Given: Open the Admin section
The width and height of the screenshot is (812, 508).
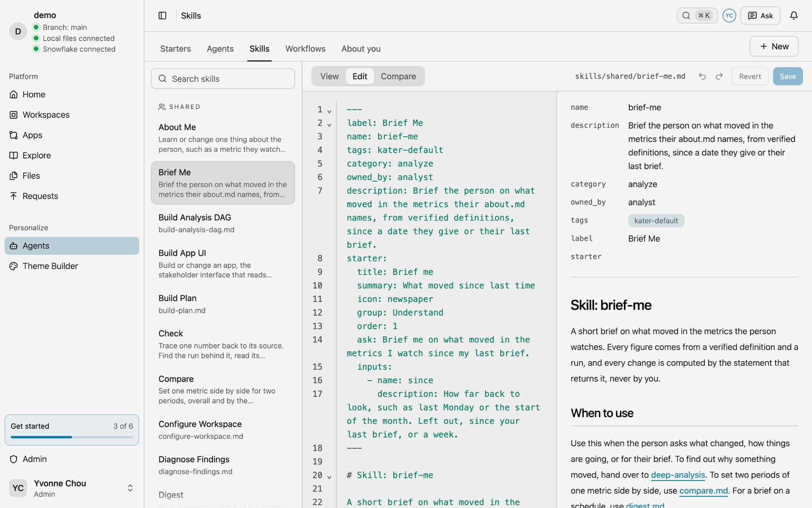Looking at the screenshot, I should pyautogui.click(x=72, y=459).
